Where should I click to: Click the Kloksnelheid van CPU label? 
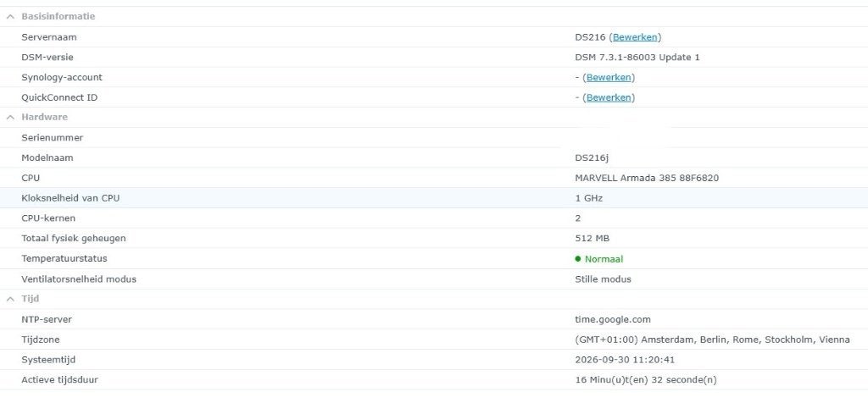tap(70, 198)
